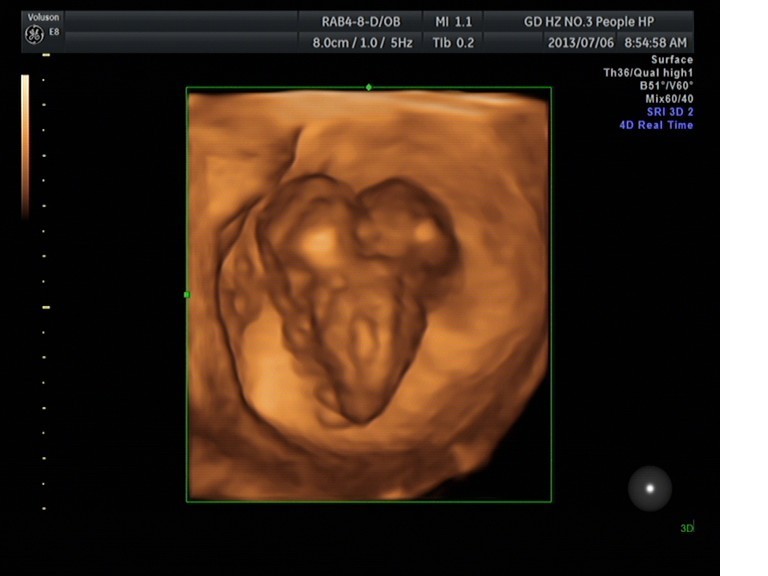Click the green marker on the ROI left edge
This screenshot has height=576, width=768.
point(186,295)
